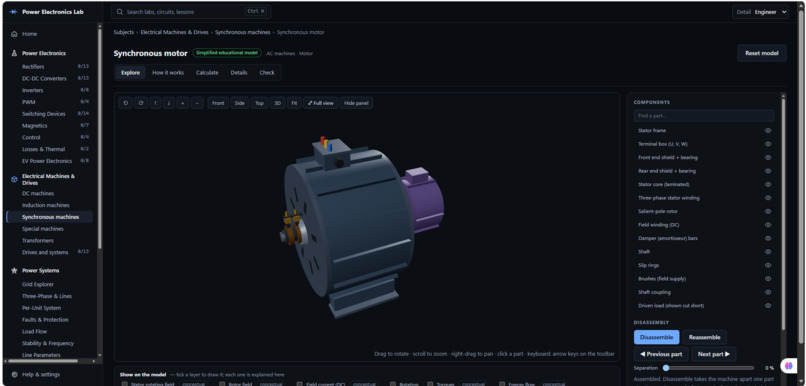This screenshot has height=386, width=806.
Task: Hide the Shaft with its eye icon
Action: 768,252
